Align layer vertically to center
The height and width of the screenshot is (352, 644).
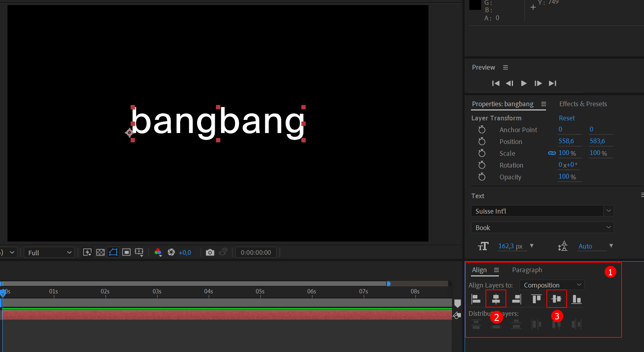coord(556,299)
